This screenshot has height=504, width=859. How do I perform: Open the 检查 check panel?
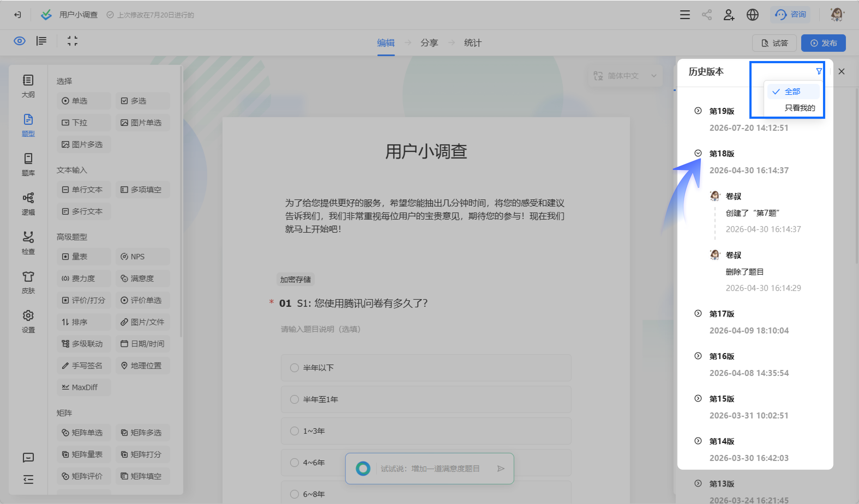(x=28, y=243)
